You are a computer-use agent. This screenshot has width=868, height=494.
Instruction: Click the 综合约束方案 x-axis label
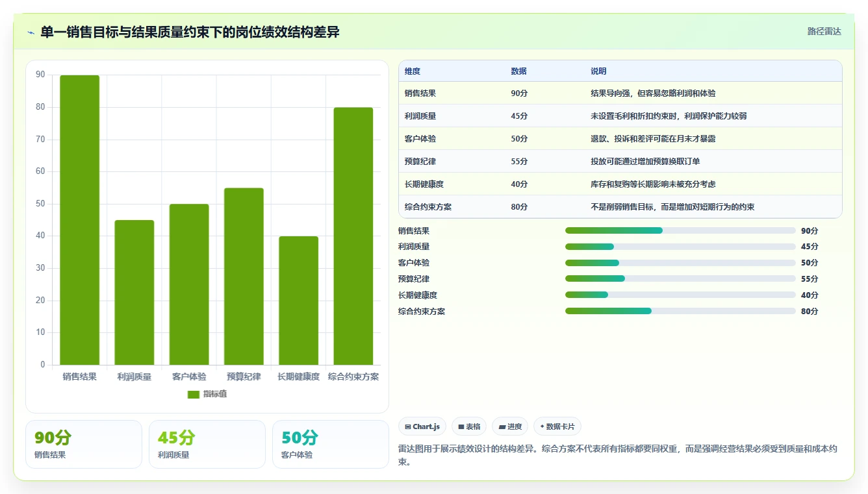coord(353,377)
